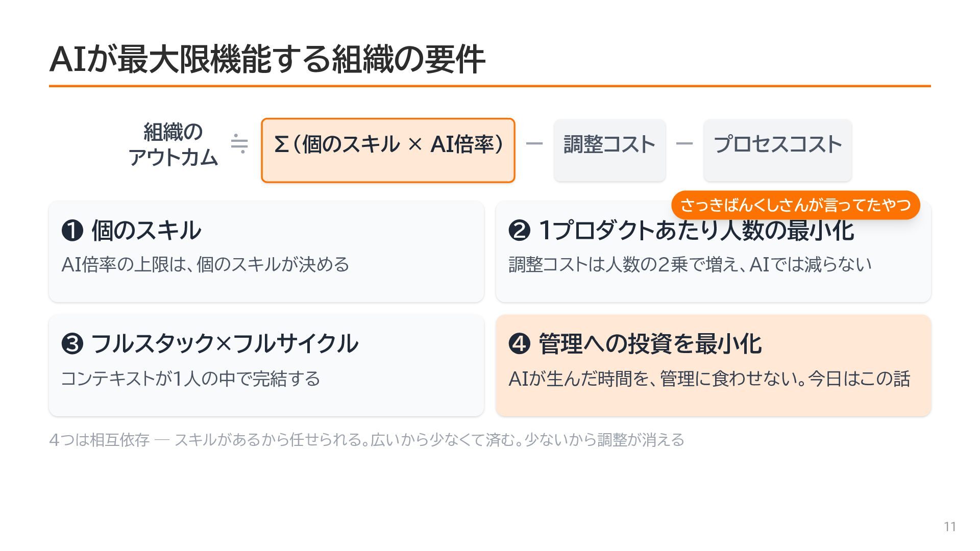Viewport: 980px width, 551px height.
Task: Click the minus sign before 調整コスト
Action: coord(534,144)
